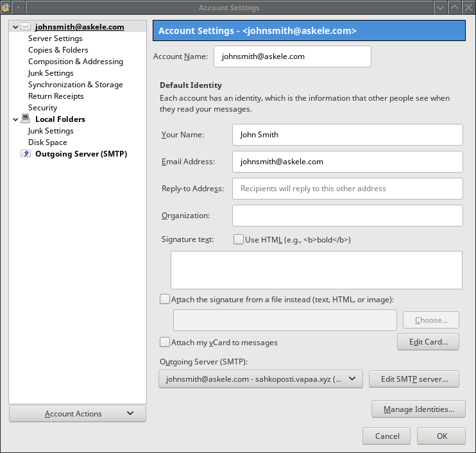
Task: Go to Composition & Addressing settings
Action: (x=76, y=62)
